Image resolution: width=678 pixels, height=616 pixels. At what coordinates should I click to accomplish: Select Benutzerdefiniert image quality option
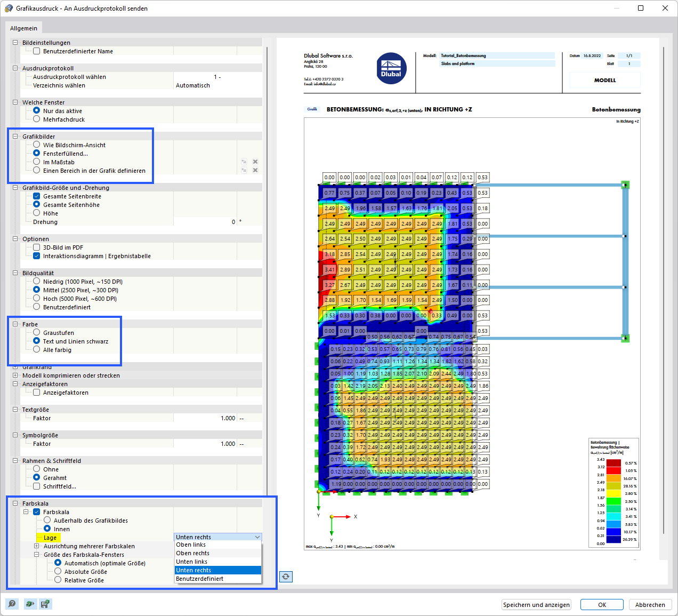click(x=36, y=307)
